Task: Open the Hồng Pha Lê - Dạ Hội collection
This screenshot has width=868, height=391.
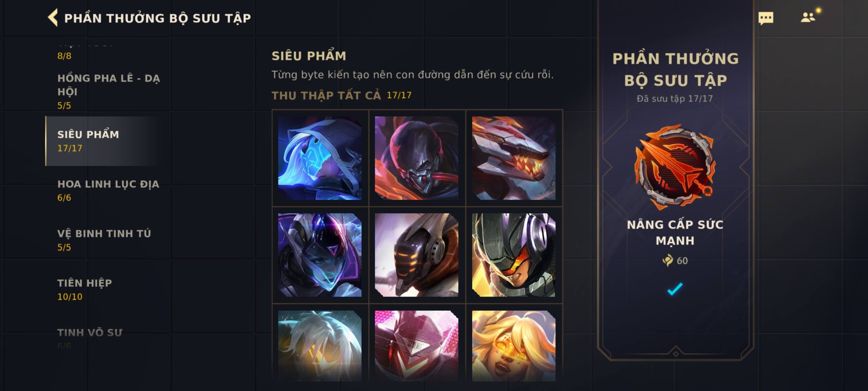Action: click(108, 91)
